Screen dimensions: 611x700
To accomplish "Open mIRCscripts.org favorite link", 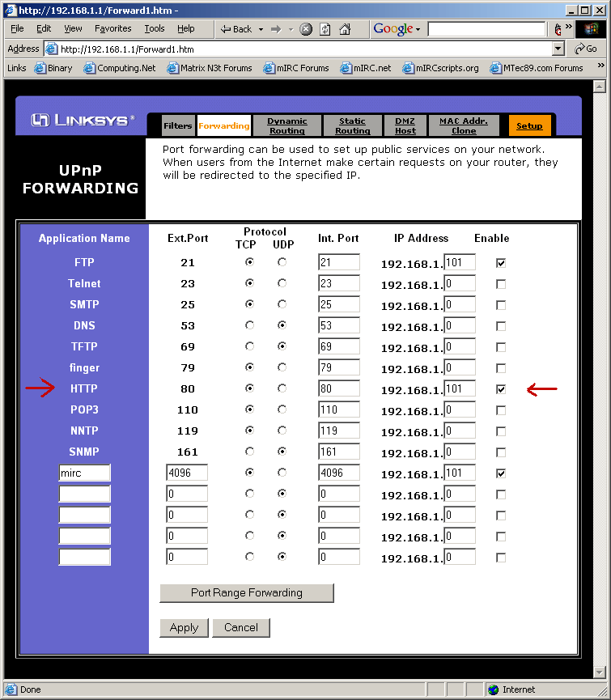I will (440, 68).
